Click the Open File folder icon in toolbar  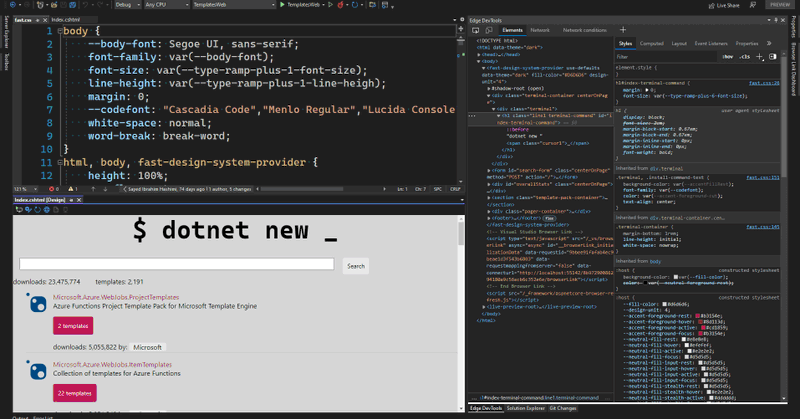coord(54,5)
